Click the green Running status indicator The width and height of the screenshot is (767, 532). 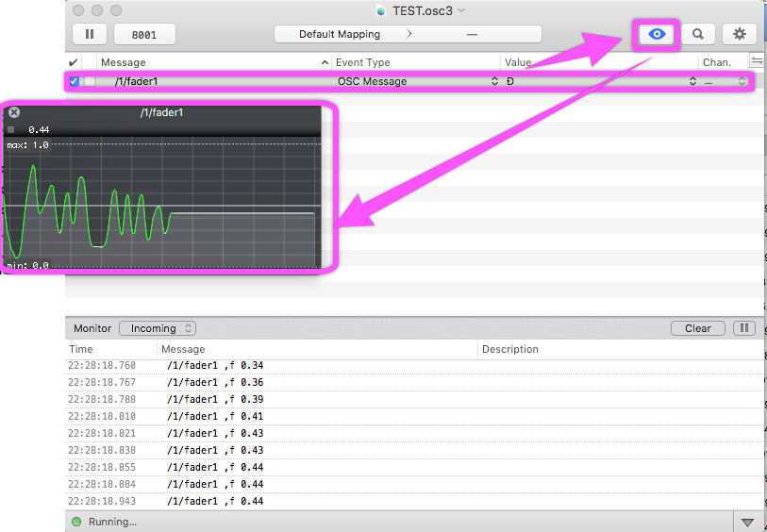pyautogui.click(x=75, y=522)
